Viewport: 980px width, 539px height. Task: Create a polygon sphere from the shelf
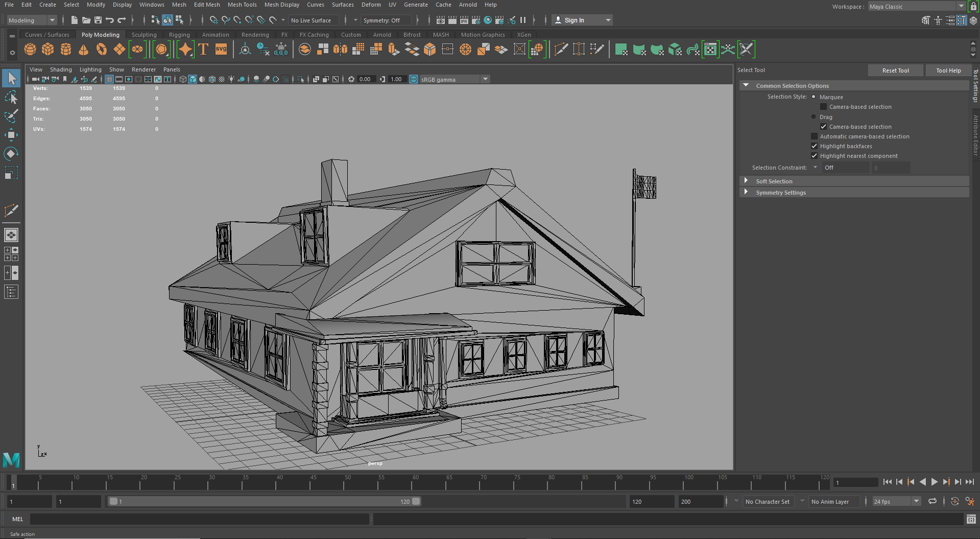pyautogui.click(x=30, y=49)
